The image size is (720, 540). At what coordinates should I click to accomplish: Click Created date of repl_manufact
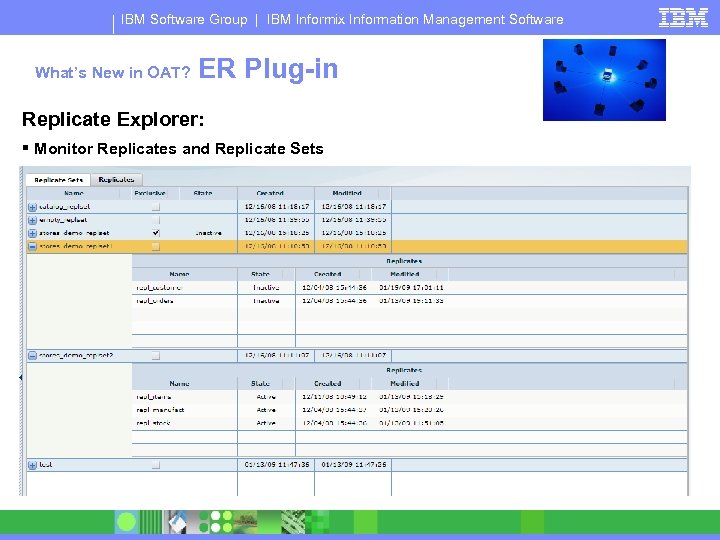coord(334,410)
